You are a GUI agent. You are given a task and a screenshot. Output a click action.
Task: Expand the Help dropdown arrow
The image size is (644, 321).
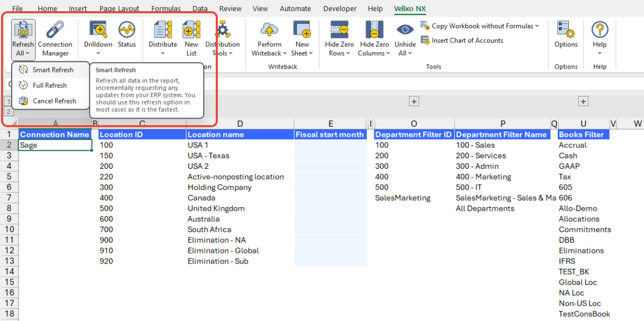tap(600, 53)
